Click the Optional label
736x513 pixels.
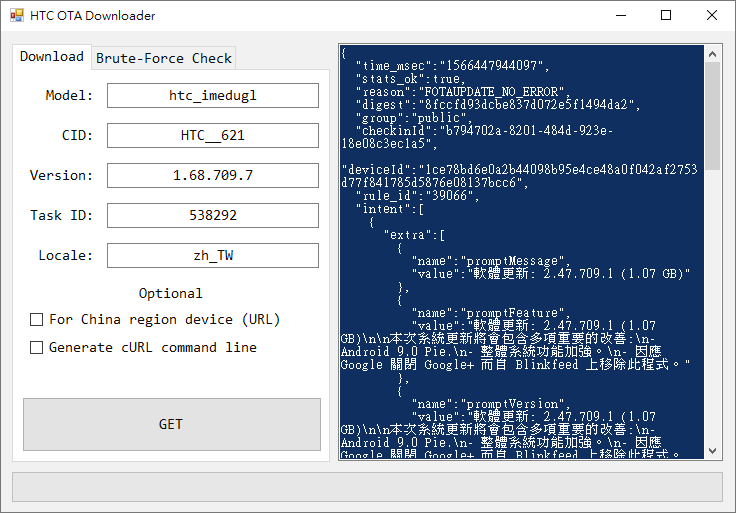pyautogui.click(x=170, y=293)
